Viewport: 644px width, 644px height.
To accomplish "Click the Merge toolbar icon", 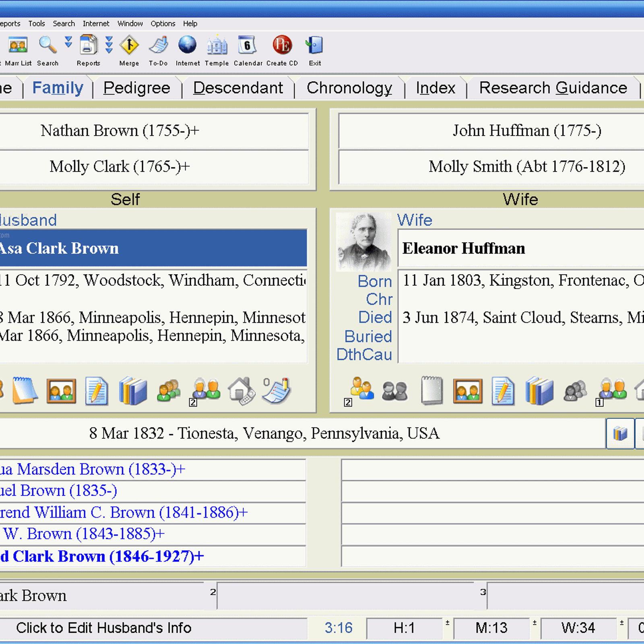I will (x=129, y=45).
